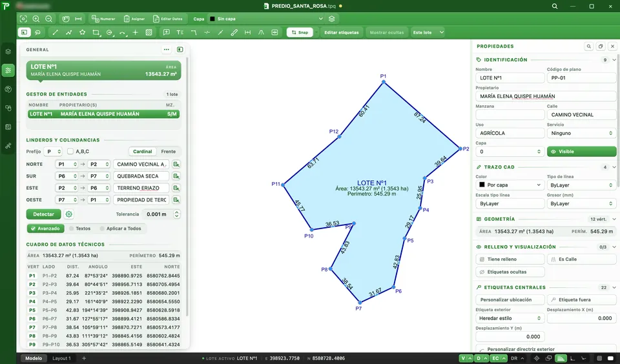Click the zoom in magnifier icon
Screen dimensions: 620x364
36,19
